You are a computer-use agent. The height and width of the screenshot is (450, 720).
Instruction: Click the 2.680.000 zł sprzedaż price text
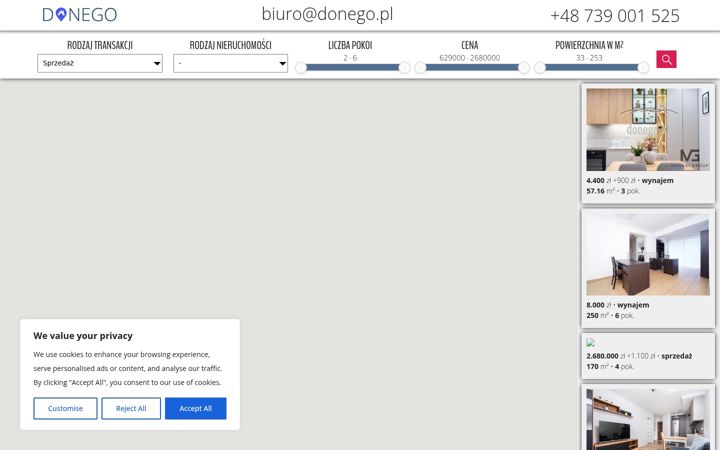click(639, 356)
